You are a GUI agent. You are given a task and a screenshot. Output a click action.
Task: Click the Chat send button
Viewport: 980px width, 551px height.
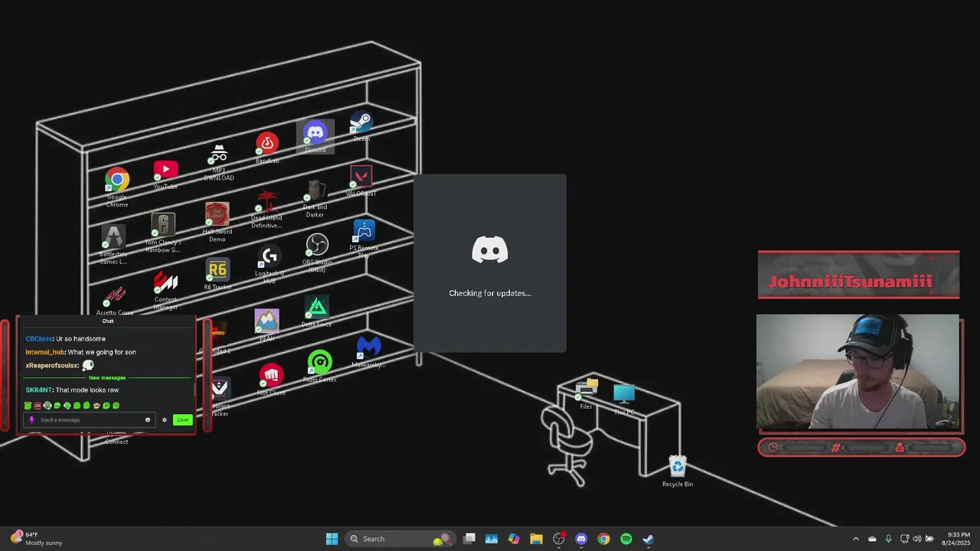(182, 419)
